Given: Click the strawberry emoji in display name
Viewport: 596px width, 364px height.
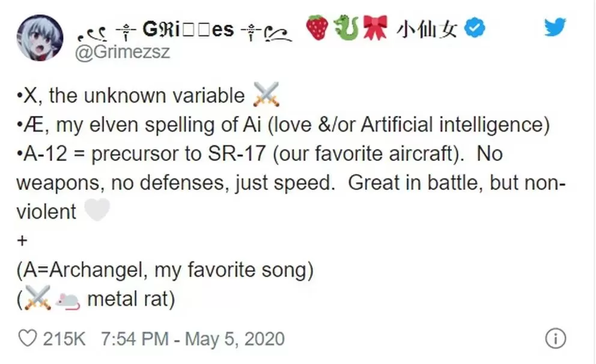Looking at the screenshot, I should (x=317, y=28).
